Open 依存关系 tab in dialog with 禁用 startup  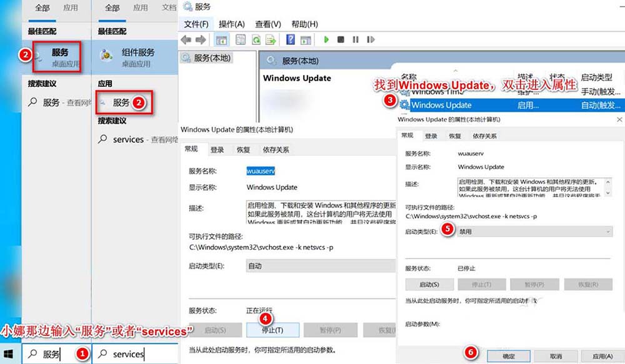[x=485, y=136]
